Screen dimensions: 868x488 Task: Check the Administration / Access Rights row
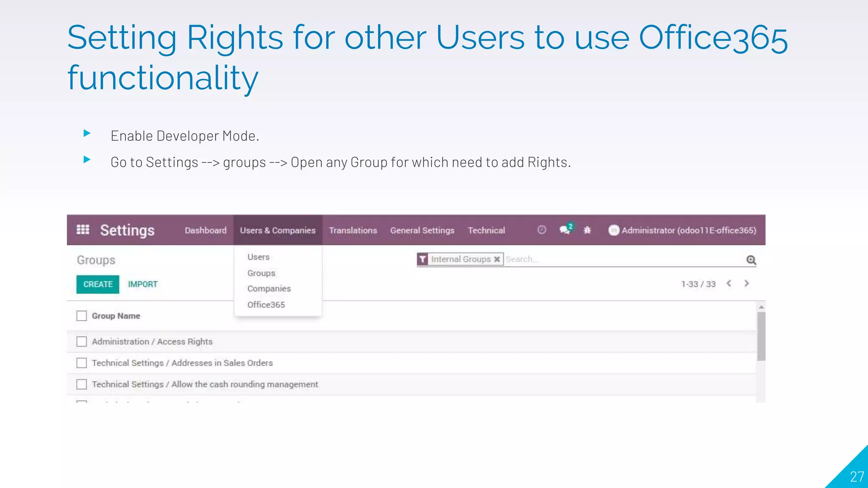(x=81, y=341)
